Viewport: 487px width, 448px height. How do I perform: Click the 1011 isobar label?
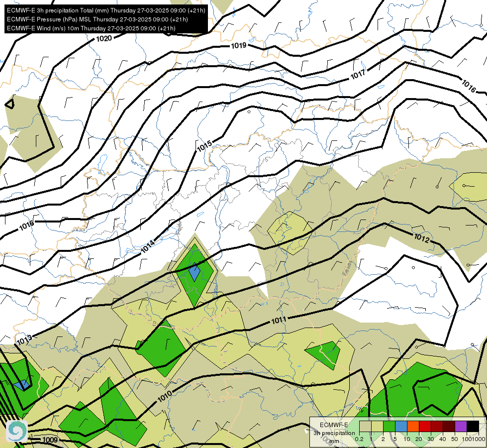(x=279, y=320)
